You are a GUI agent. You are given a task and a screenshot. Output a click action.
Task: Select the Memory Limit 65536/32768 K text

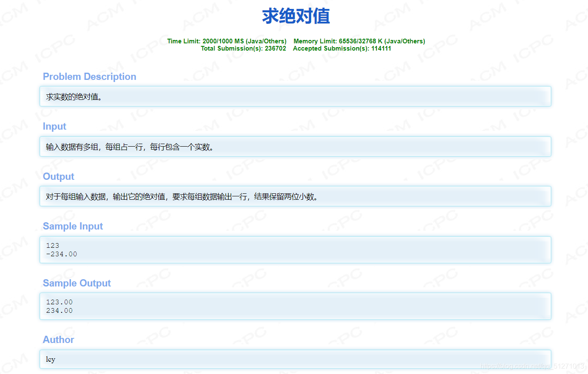359,41
